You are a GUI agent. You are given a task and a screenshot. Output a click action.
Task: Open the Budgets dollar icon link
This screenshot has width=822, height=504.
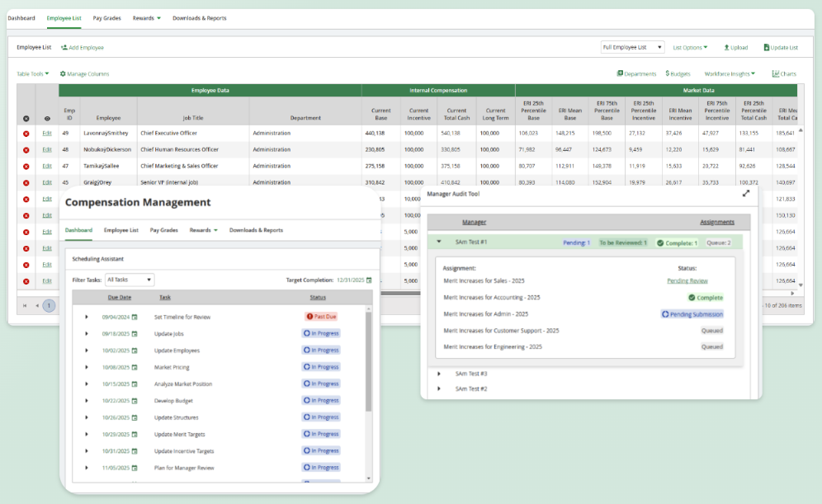(668, 73)
